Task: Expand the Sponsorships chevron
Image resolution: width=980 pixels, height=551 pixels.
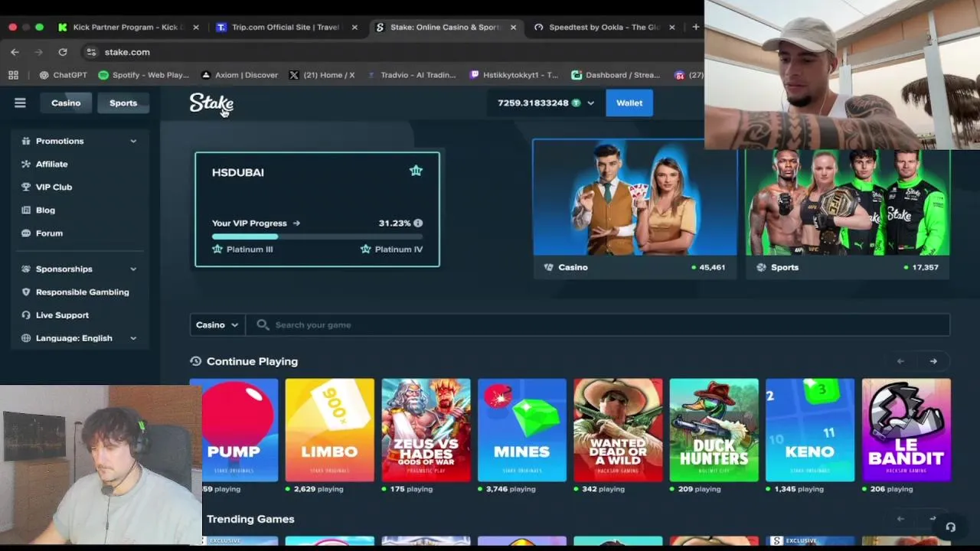Action: [x=133, y=269]
